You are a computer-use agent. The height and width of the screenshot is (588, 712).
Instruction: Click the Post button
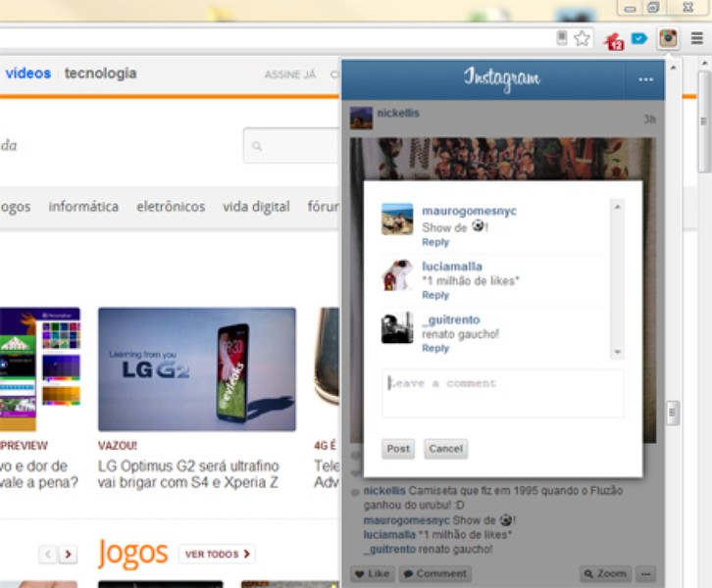point(398,449)
